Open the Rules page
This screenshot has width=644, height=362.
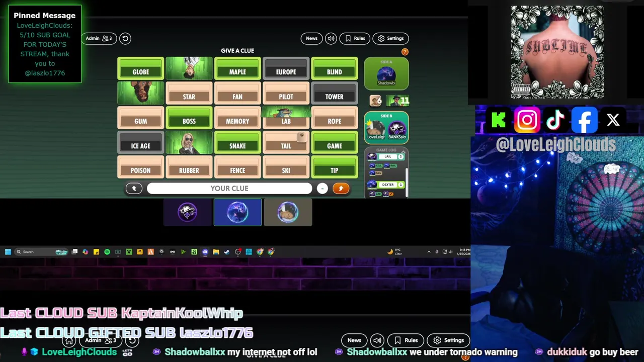coord(355,38)
